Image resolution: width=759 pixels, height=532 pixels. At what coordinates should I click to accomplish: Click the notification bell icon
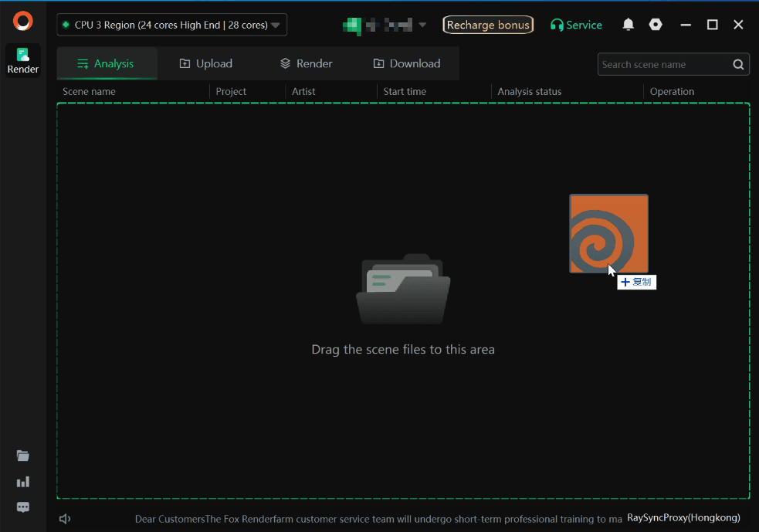point(628,25)
